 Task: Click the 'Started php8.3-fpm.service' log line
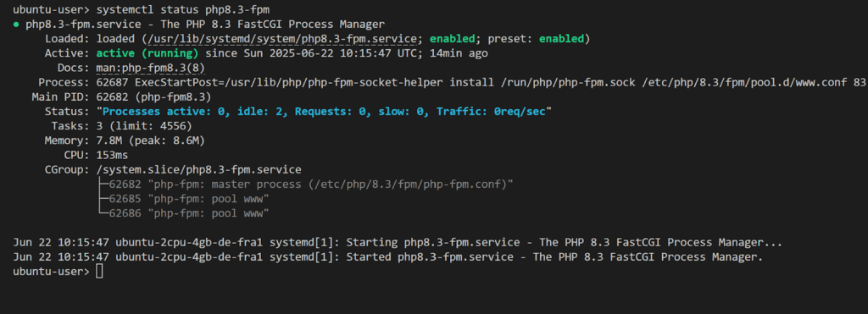(388, 257)
